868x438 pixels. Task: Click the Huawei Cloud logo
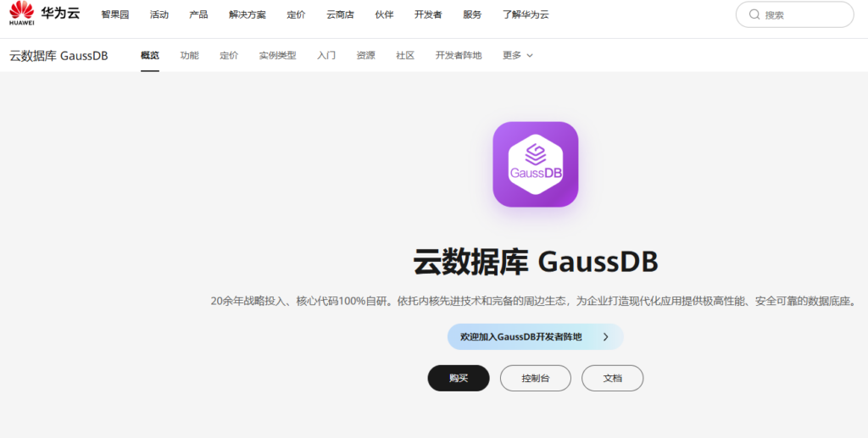click(45, 14)
